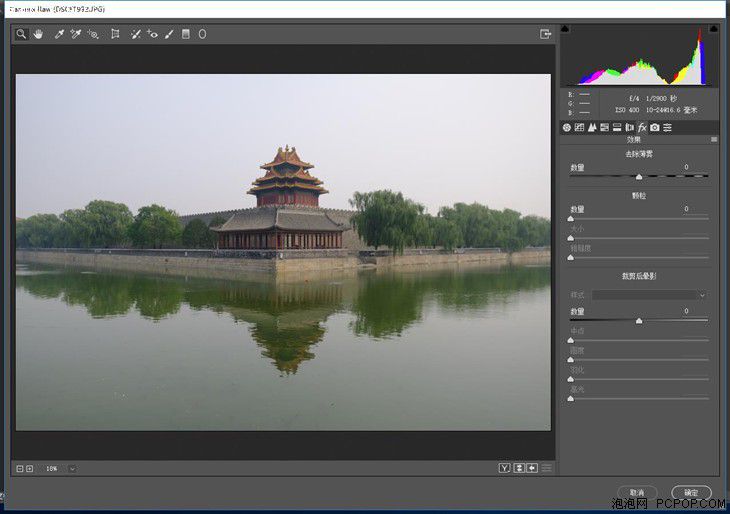This screenshot has width=730, height=514.
Task: Open the Lens Corrections tab
Action: (x=629, y=128)
